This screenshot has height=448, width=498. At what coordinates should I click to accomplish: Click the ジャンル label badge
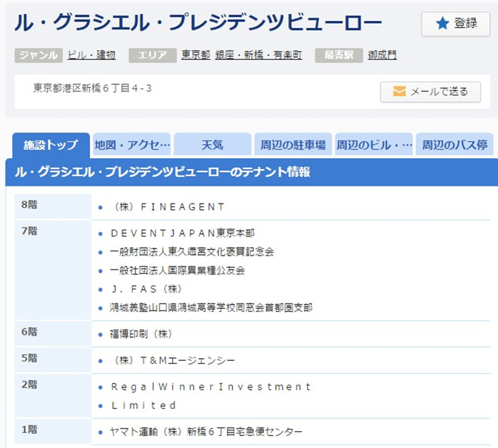(x=39, y=55)
